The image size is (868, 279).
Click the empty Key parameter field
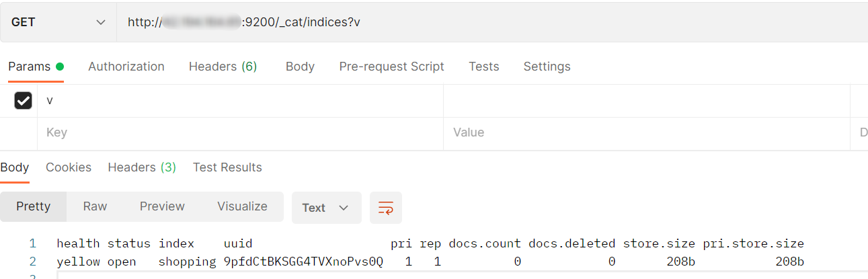point(240,133)
